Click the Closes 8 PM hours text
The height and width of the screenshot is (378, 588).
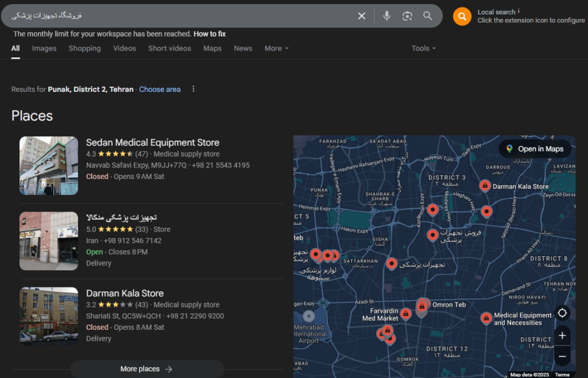pos(128,252)
